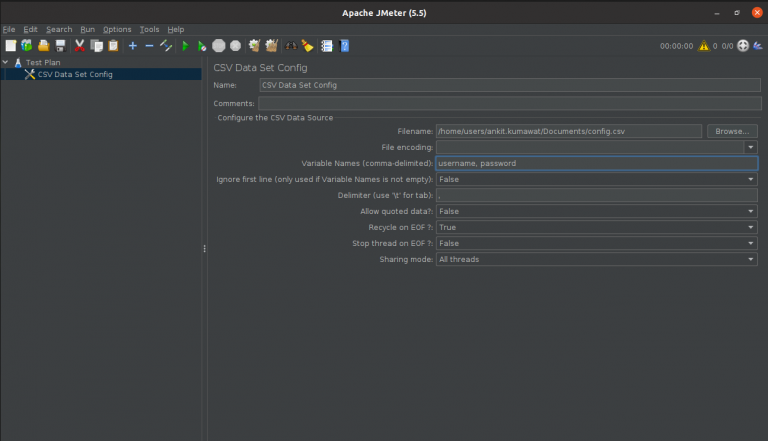Click the 00:00:00 elapsed timer

(x=676, y=46)
